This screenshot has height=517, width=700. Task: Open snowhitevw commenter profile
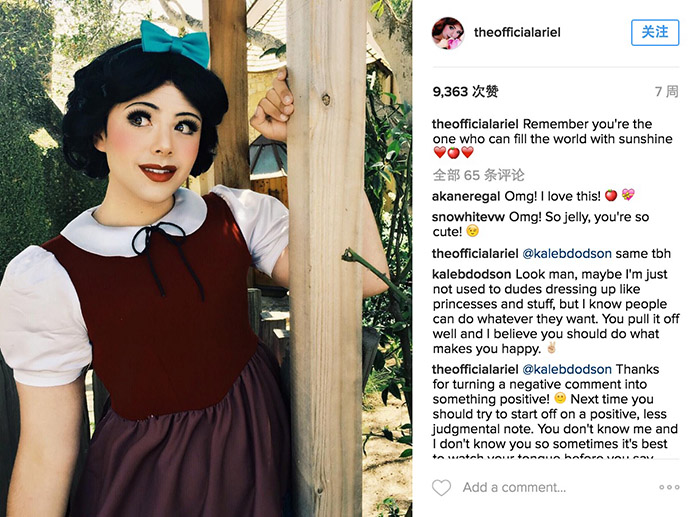468,217
